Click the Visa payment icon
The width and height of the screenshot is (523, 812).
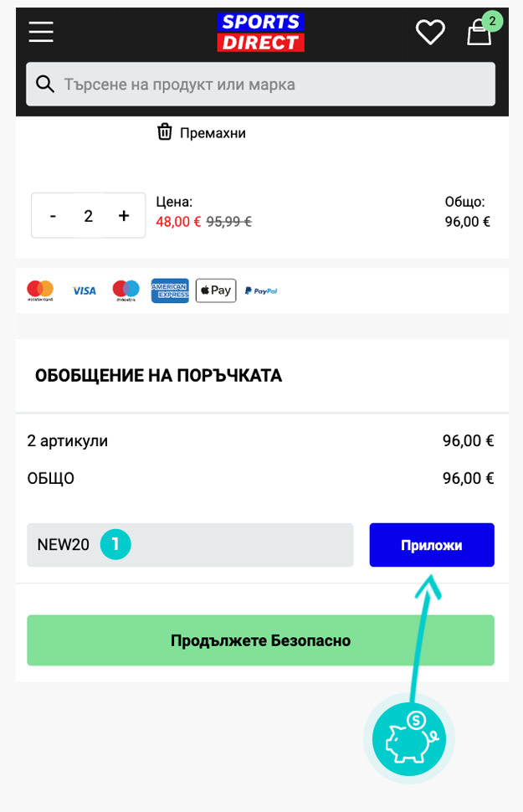click(85, 290)
